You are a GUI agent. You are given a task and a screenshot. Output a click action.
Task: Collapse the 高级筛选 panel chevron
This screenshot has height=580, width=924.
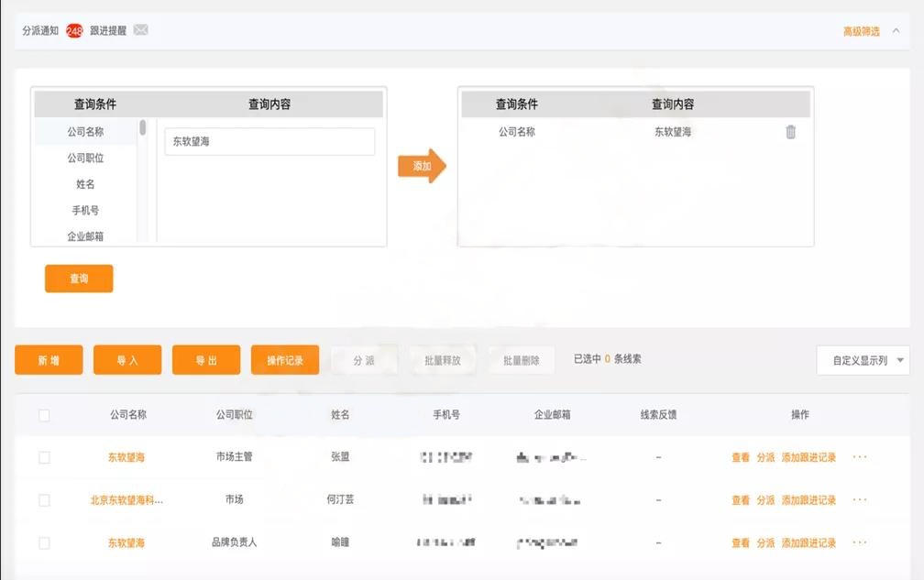click(895, 31)
